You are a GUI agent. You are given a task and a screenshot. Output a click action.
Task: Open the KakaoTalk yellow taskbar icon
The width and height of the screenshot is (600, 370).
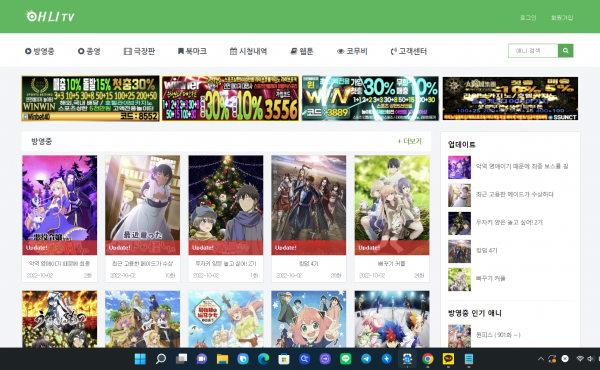point(448,359)
